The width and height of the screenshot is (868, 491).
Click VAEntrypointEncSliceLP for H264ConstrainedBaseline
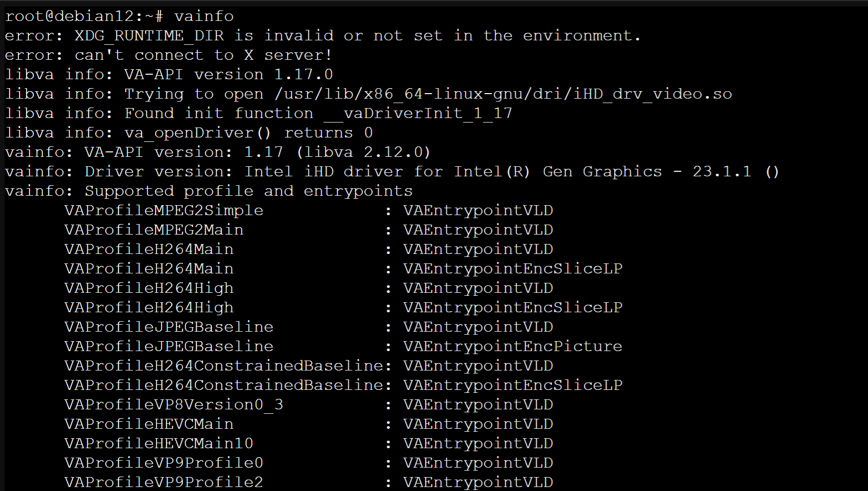pos(513,385)
